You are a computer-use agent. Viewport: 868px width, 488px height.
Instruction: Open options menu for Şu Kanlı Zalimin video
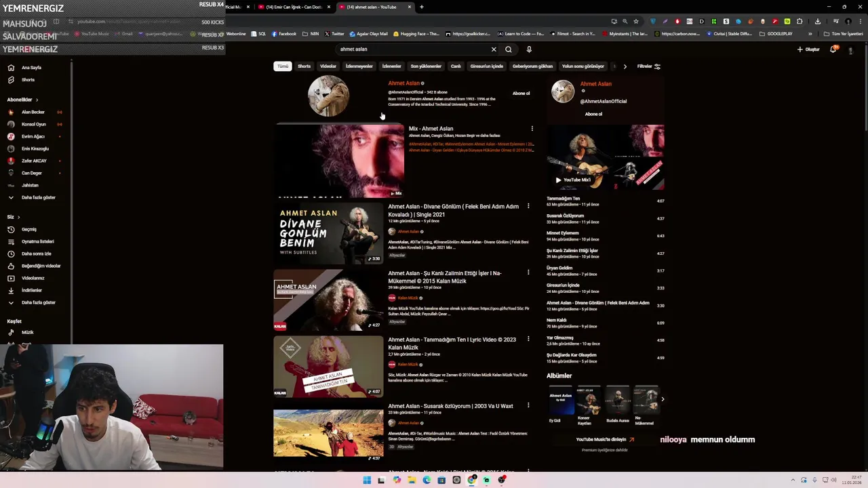pyautogui.click(x=528, y=272)
